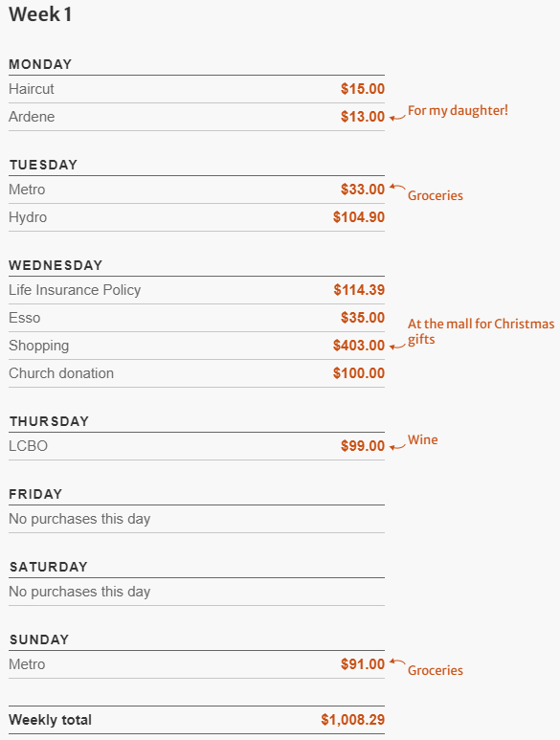Click the Weekly total amount $1,008.29
Screen dimensions: 560x740
tap(353, 720)
